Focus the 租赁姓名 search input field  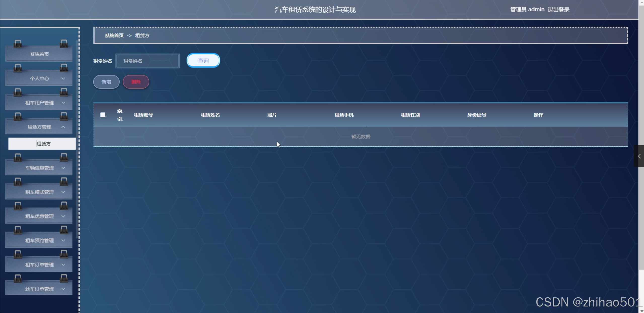pyautogui.click(x=148, y=61)
